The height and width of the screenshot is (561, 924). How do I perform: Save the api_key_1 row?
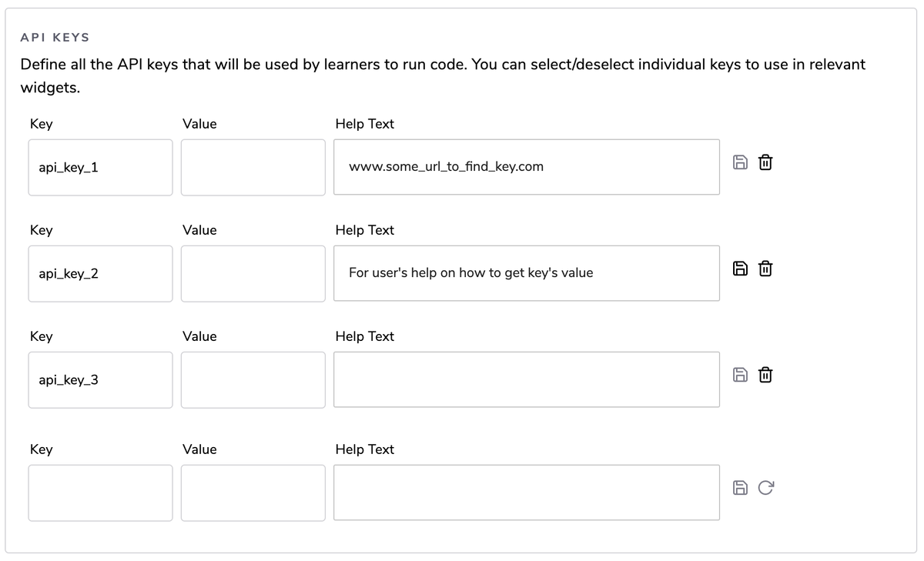pos(739,162)
